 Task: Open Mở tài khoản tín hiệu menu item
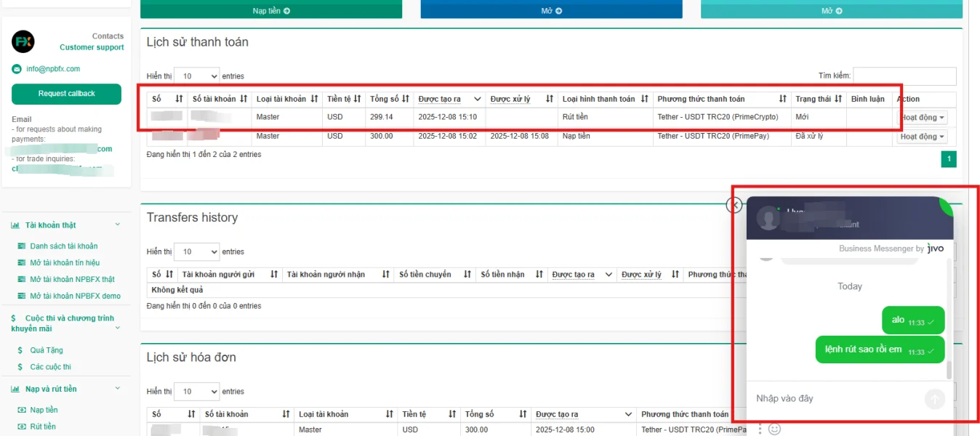(x=65, y=262)
